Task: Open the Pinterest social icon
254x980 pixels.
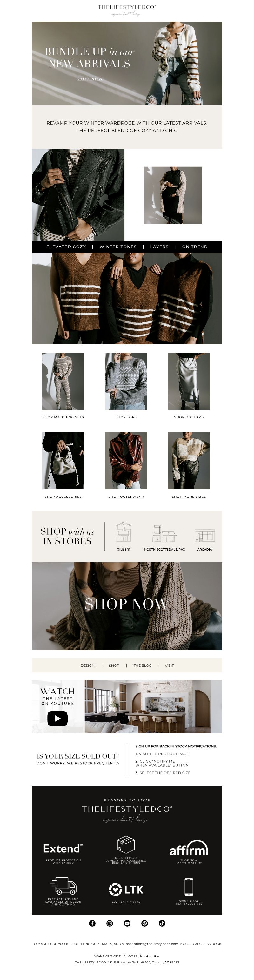Action: (144, 923)
